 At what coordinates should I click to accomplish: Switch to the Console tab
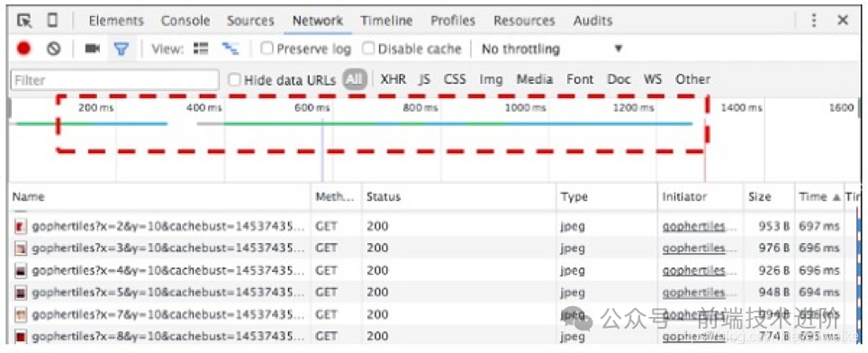pos(185,21)
